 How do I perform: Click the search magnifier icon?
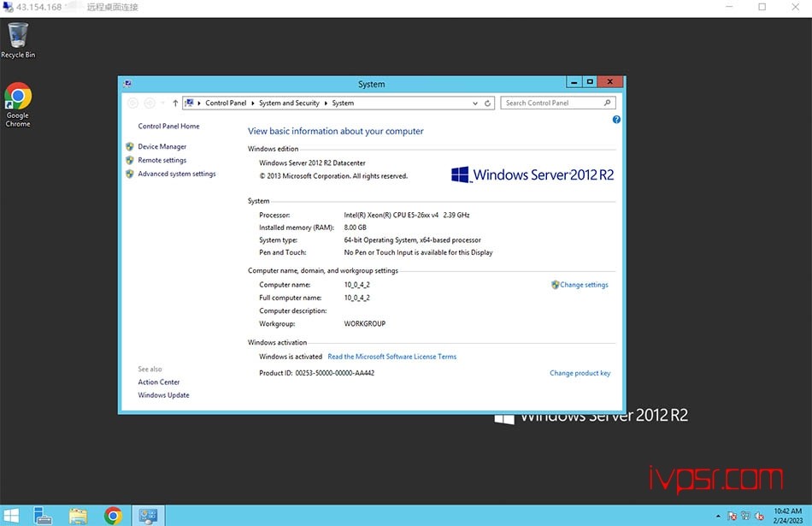pyautogui.click(x=607, y=103)
